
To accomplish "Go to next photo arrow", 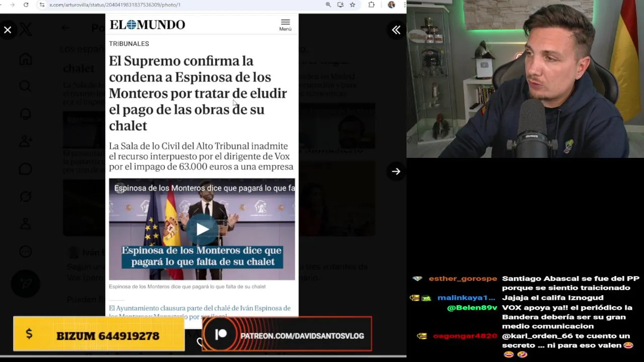I will click(x=396, y=171).
